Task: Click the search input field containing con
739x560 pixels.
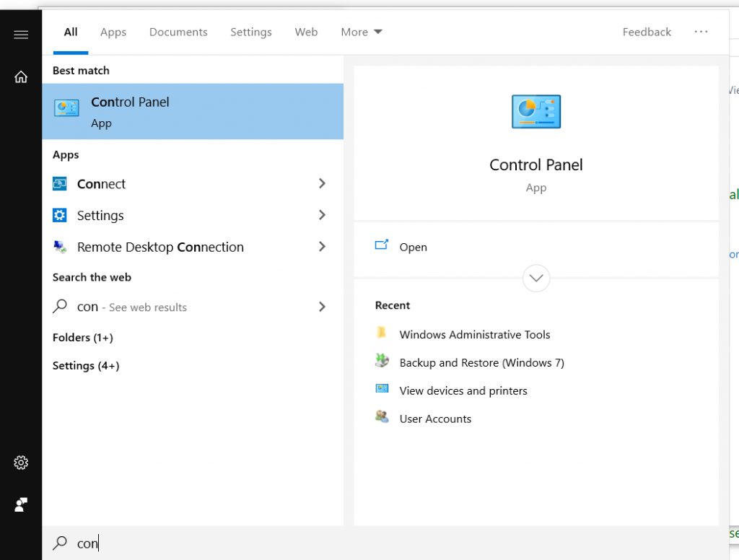Action: point(385,543)
